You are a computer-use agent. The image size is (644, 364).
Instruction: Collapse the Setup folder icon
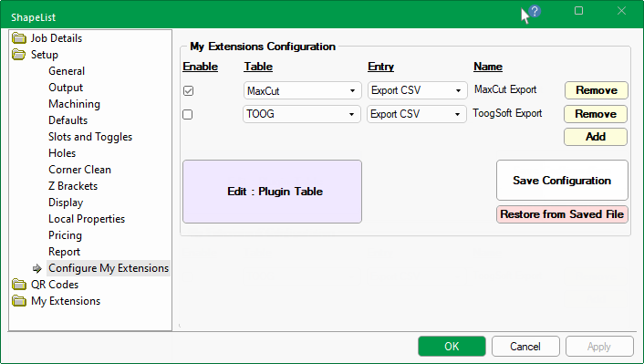coord(19,55)
